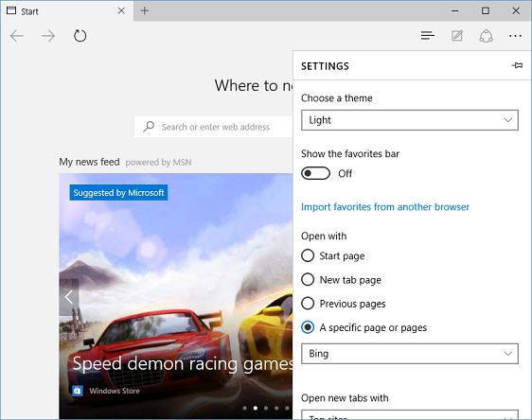Select the third carousel dot
532x420 pixels.
pyautogui.click(x=266, y=408)
